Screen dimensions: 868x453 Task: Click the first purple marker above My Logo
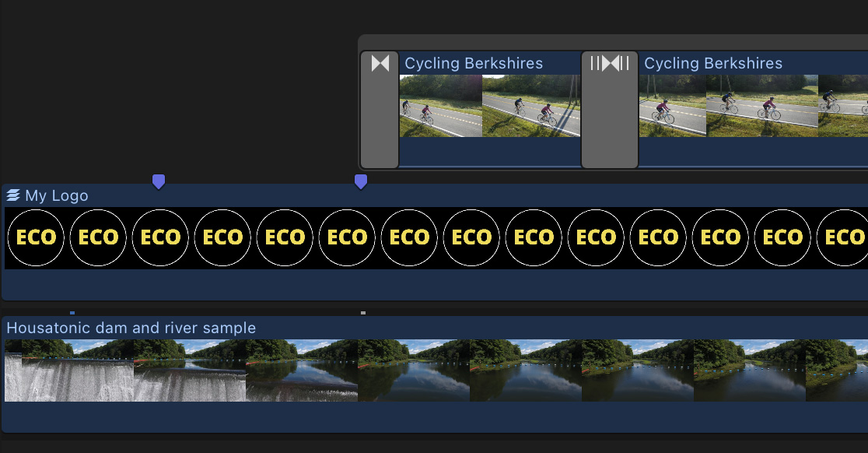[x=159, y=181]
